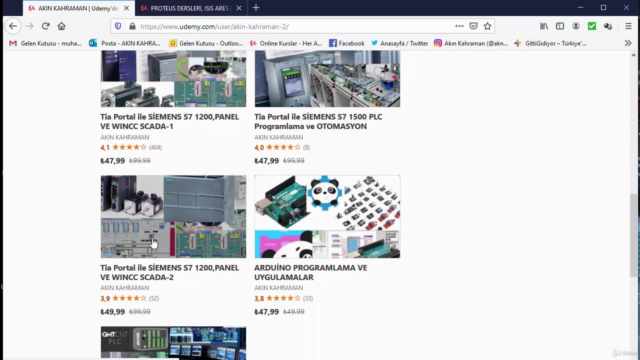Open page actions three-dot menu
640x360 pixels.
459,26
